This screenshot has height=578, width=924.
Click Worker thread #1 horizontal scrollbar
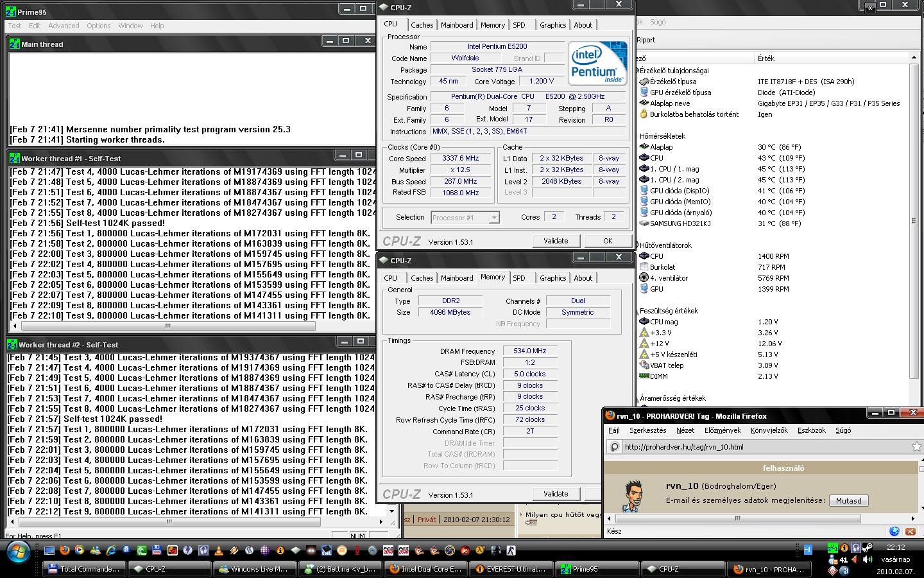168,326
